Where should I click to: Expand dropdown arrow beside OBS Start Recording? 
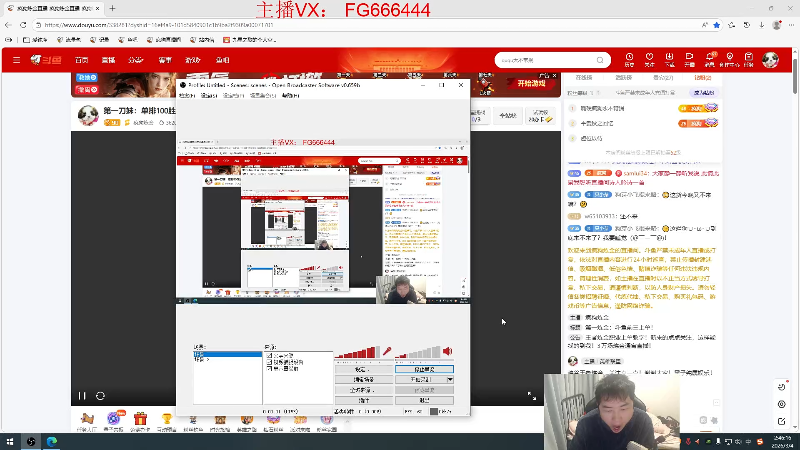450,380
